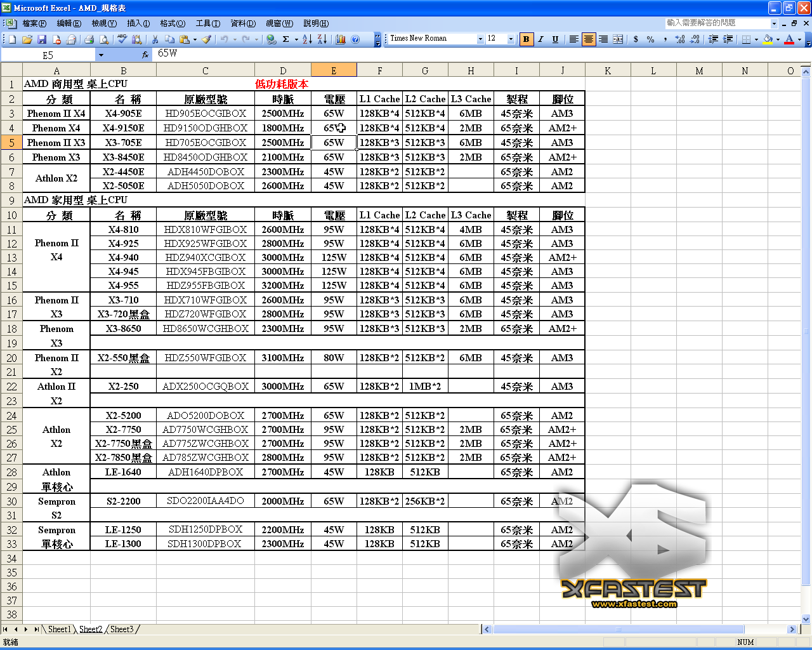Toggle Align Right
This screenshot has width=812, height=650.
603,39
